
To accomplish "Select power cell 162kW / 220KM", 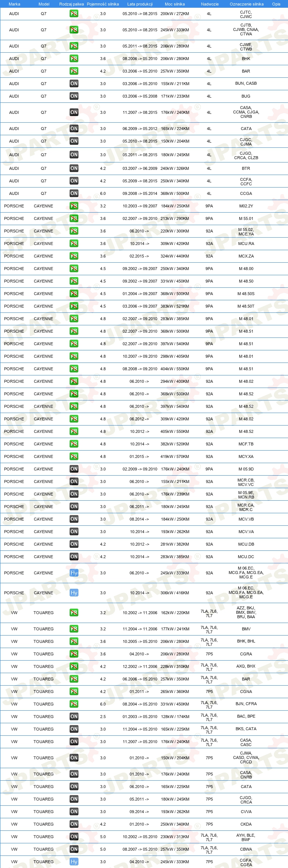I will (175, 613).
